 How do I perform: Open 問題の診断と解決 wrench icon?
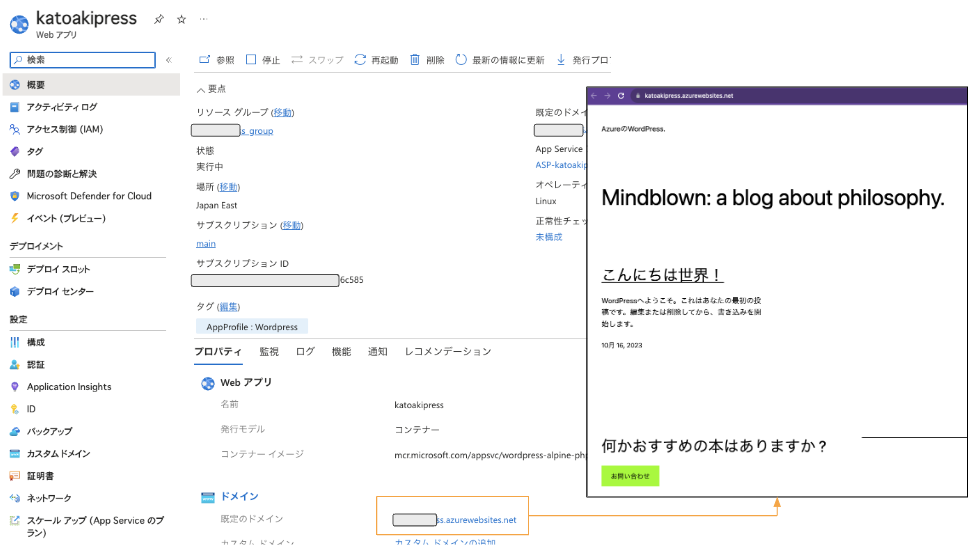tap(15, 174)
